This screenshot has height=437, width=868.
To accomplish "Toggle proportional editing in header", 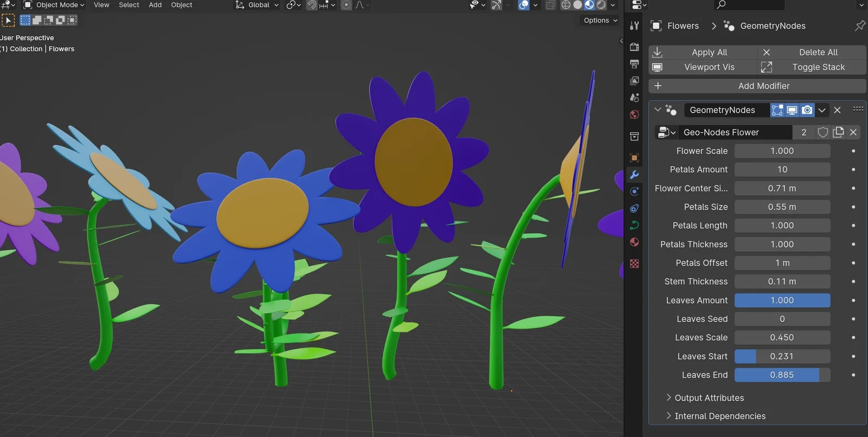I will tap(346, 5).
